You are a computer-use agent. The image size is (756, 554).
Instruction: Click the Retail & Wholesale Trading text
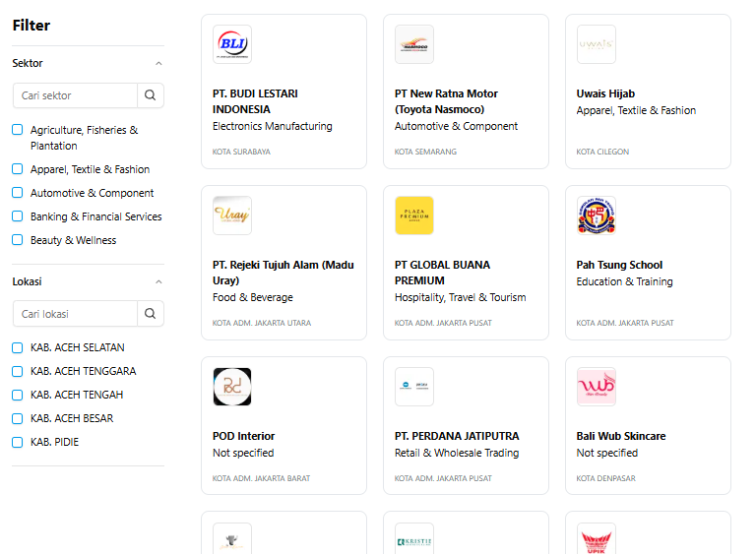(x=457, y=453)
